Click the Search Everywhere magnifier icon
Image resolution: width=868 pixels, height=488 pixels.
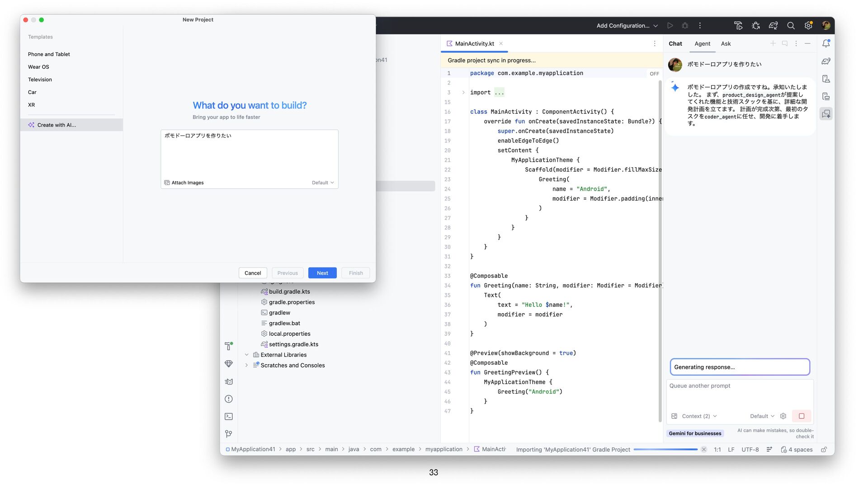coord(791,26)
